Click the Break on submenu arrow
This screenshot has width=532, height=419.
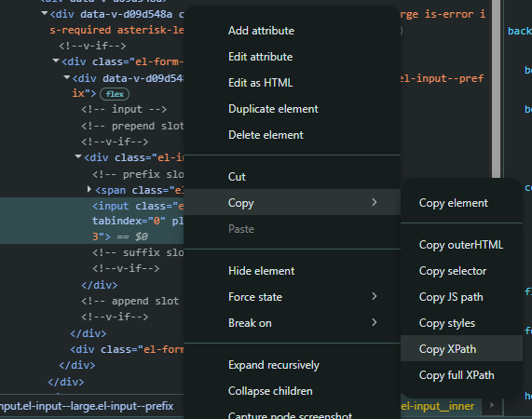374,322
